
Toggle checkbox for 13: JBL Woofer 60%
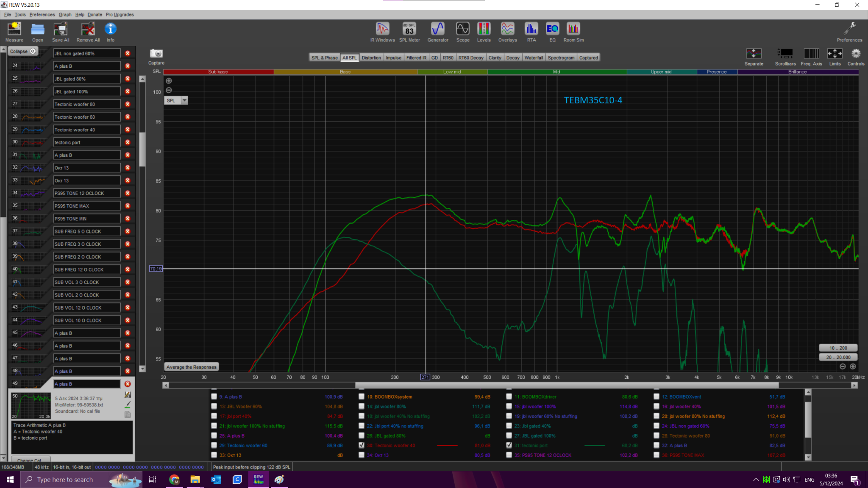(x=214, y=407)
